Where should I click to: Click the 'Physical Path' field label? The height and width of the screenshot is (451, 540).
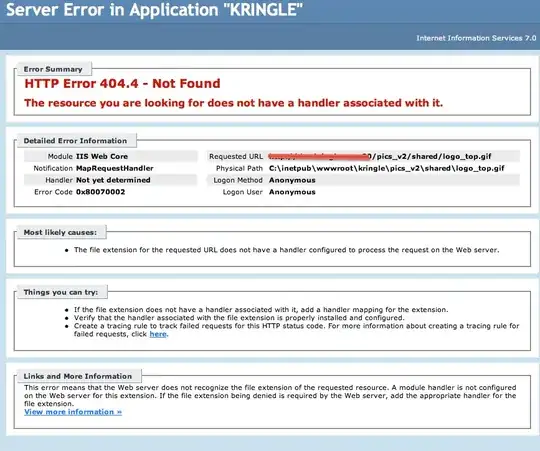click(239, 168)
